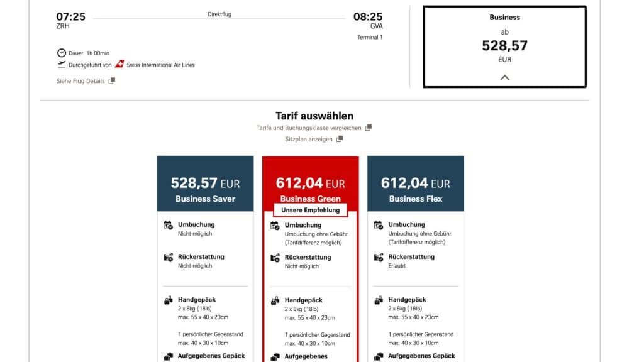Click the airplane icon beside Durchgeführt von
The height and width of the screenshot is (362, 644).
(x=61, y=65)
